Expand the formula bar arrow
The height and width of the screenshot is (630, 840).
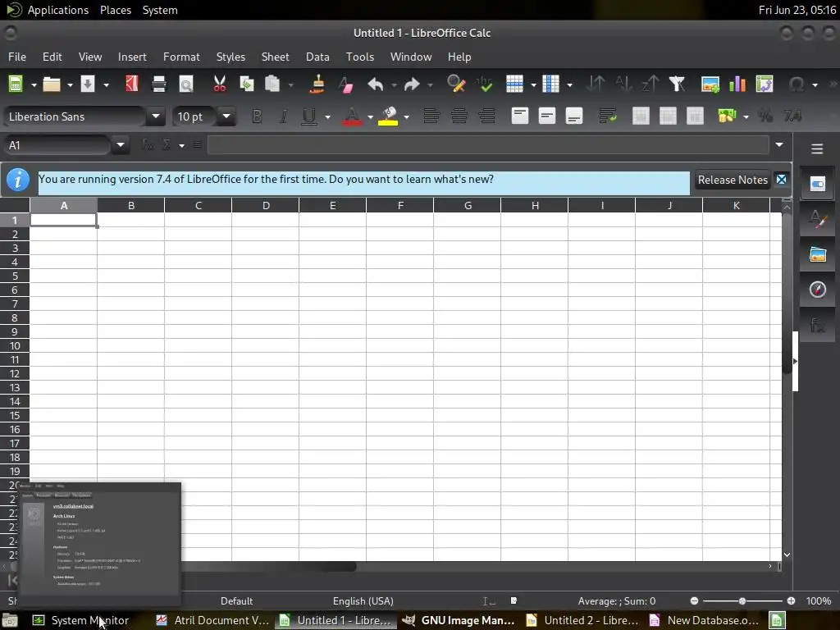pyautogui.click(x=779, y=144)
